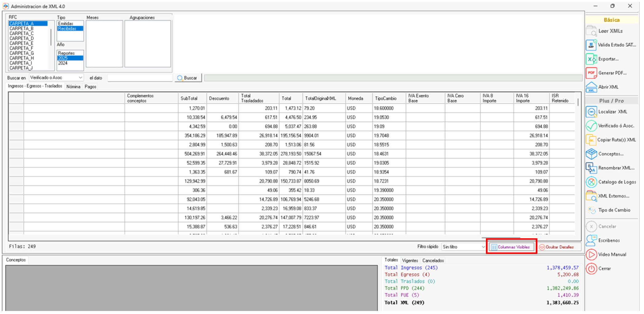Click the Leer XMLs icon
This screenshot has height=314, width=644.
pos(591,31)
